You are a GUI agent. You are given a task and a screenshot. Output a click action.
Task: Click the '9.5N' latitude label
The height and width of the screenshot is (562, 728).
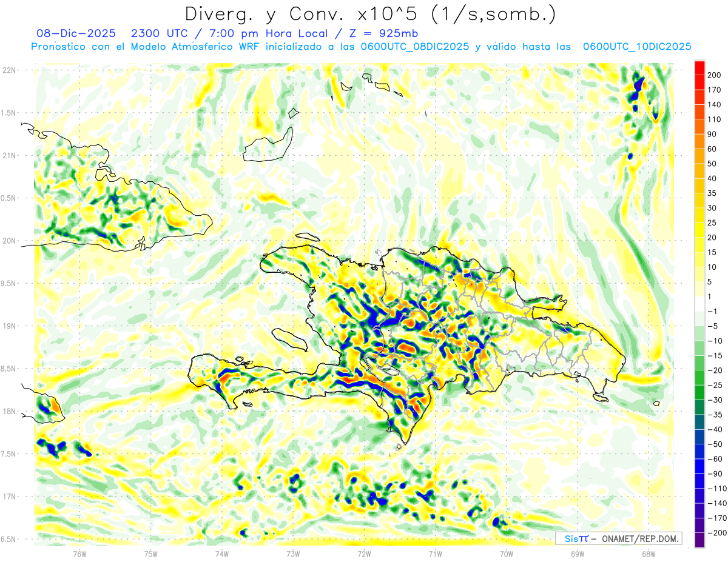coord(8,283)
